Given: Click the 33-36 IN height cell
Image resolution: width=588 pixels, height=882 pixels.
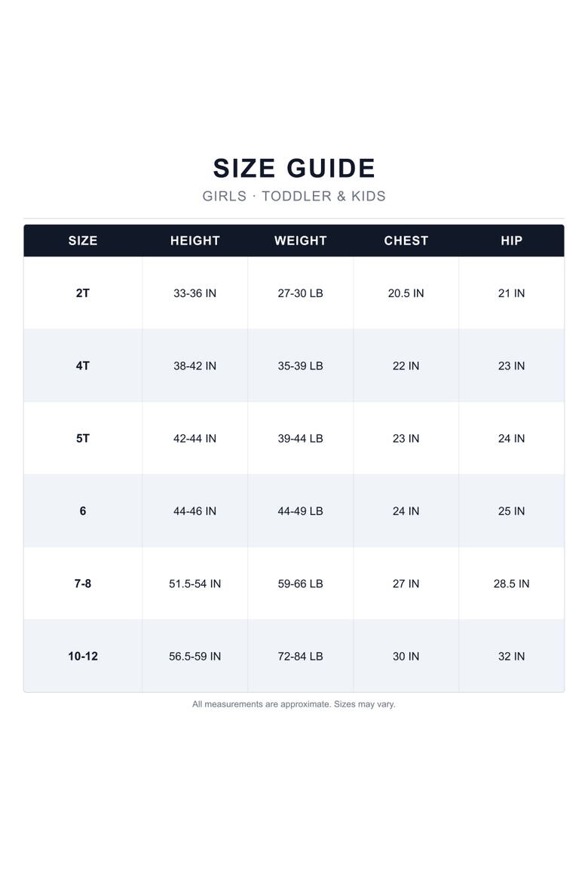Looking at the screenshot, I should pos(194,293).
